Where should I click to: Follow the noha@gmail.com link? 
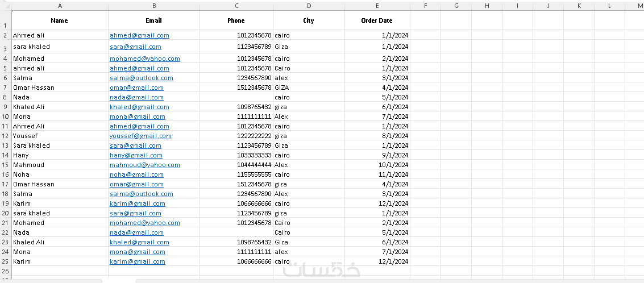tap(136, 174)
